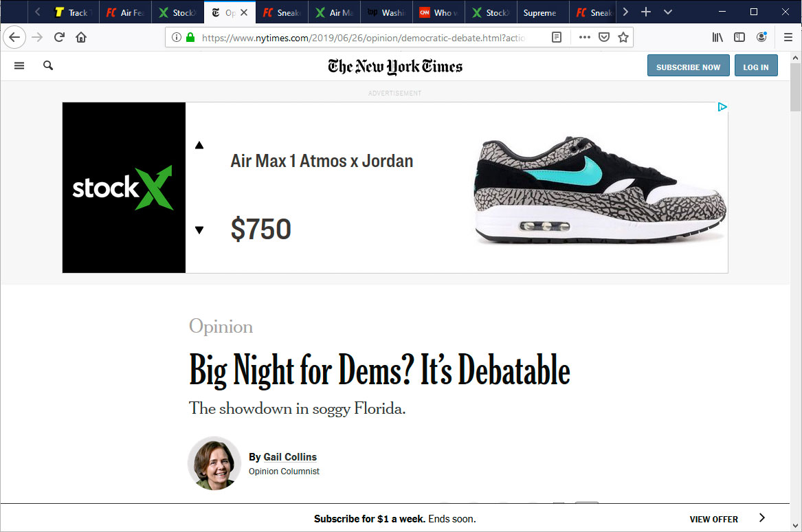Open a new tab with the plus icon

[647, 12]
